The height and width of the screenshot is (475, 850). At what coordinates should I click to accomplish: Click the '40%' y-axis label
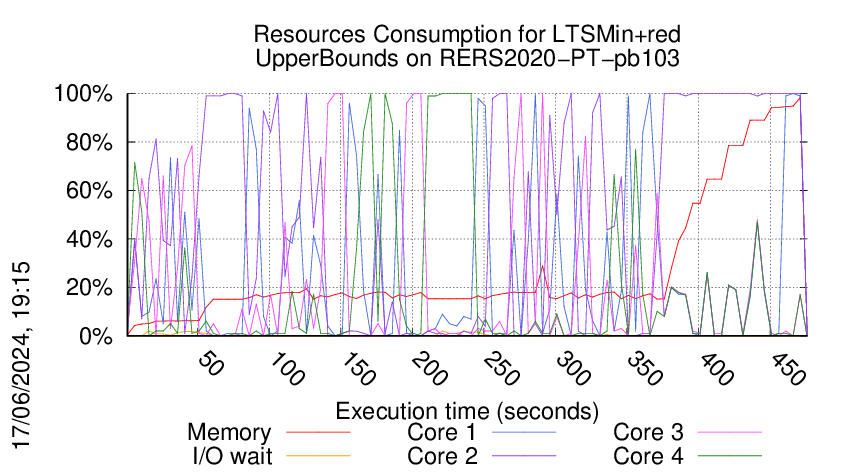[89, 239]
